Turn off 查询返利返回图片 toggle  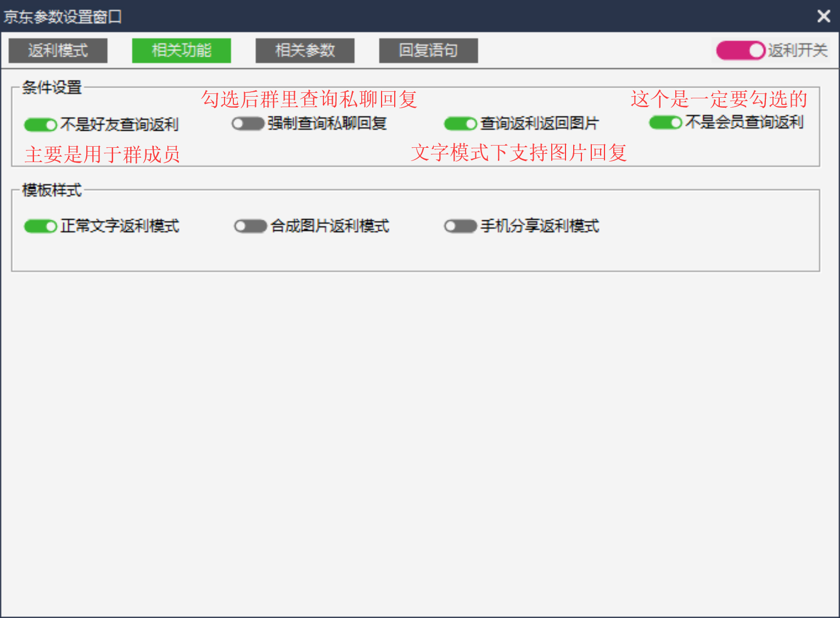pos(460,124)
